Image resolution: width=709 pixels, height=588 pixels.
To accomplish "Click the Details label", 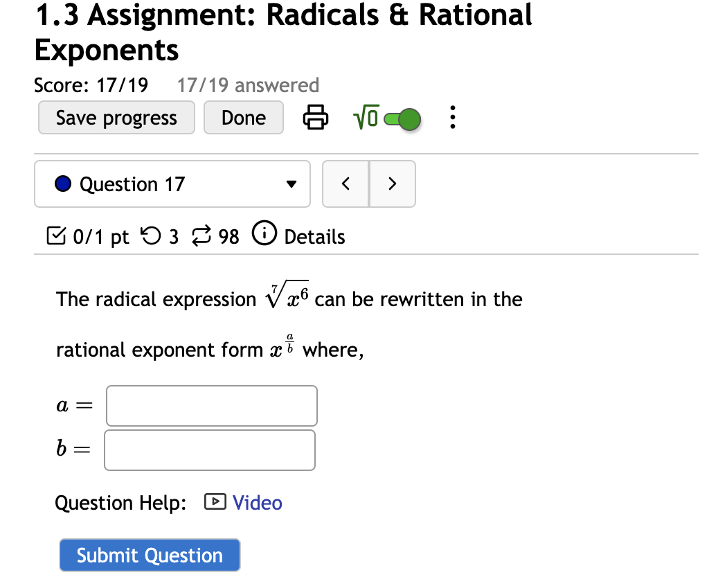I will [315, 236].
